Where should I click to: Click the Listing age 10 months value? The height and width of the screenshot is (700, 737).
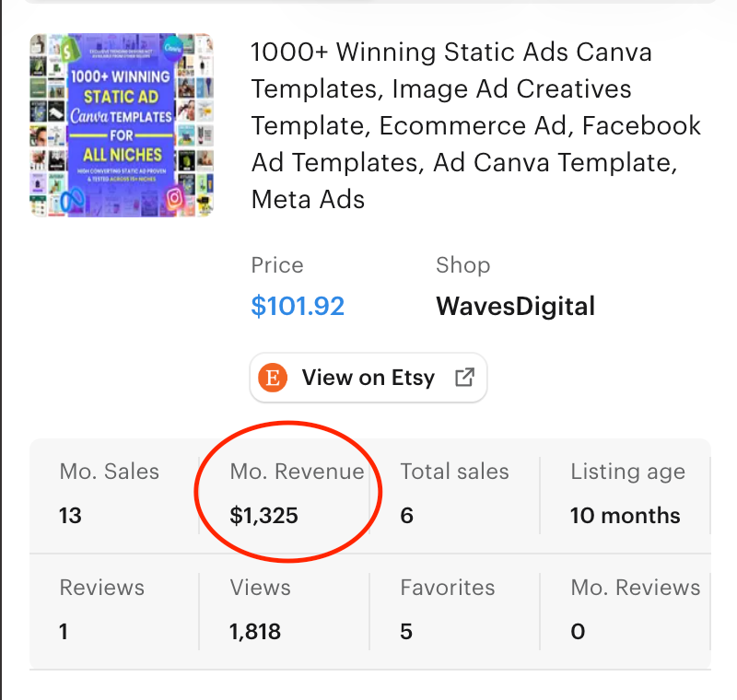click(625, 515)
